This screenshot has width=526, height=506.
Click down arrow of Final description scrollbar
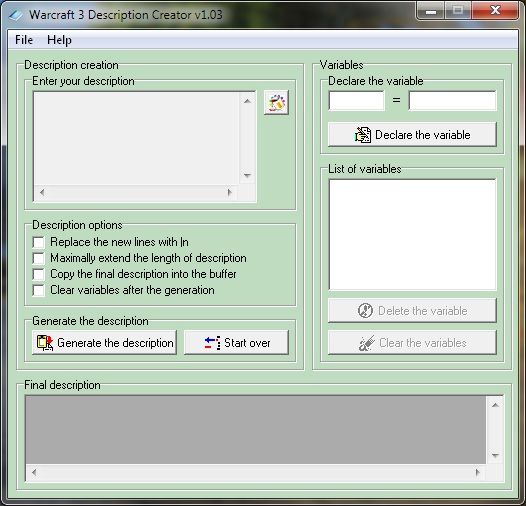click(495, 455)
